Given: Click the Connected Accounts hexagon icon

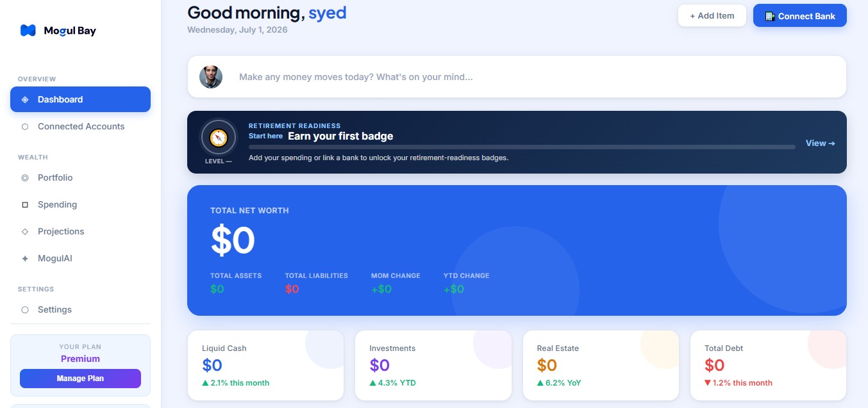Looking at the screenshot, I should [25, 126].
